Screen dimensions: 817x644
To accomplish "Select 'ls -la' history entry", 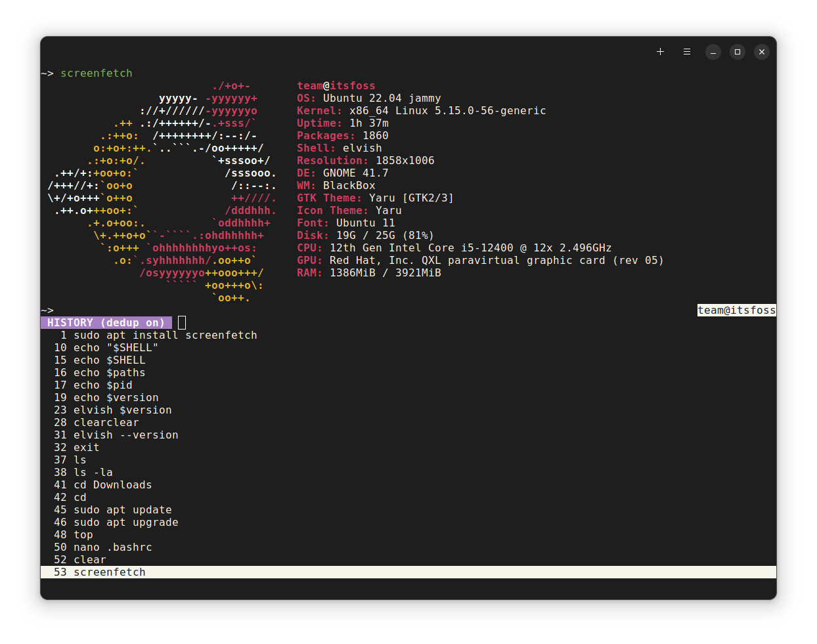I will pos(93,473).
